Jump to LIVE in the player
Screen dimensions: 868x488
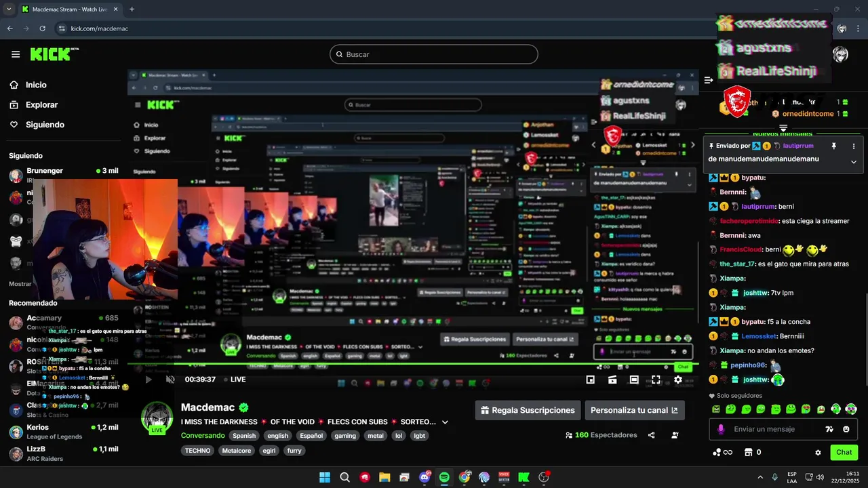(235, 380)
